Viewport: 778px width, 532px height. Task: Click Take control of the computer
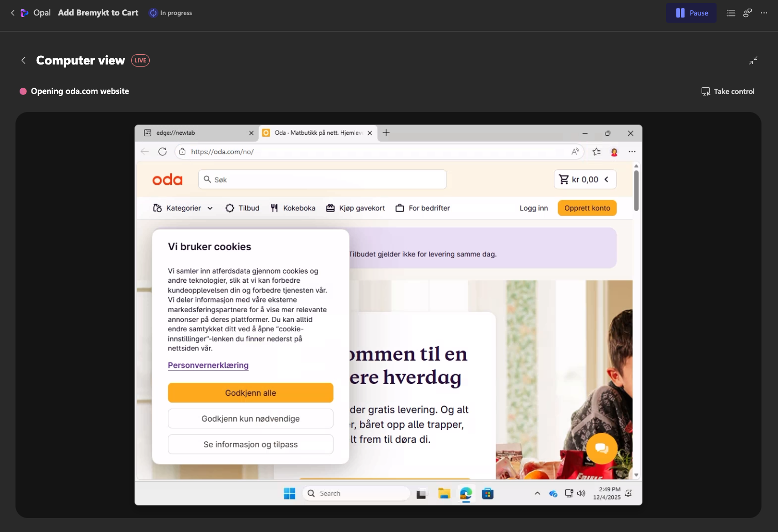[727, 91]
